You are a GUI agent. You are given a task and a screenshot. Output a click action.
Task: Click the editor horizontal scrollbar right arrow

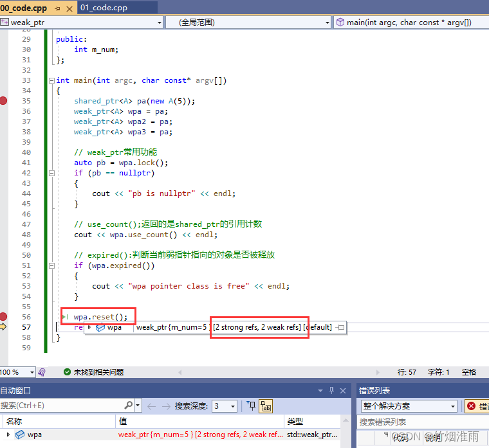pyautogui.click(x=378, y=372)
